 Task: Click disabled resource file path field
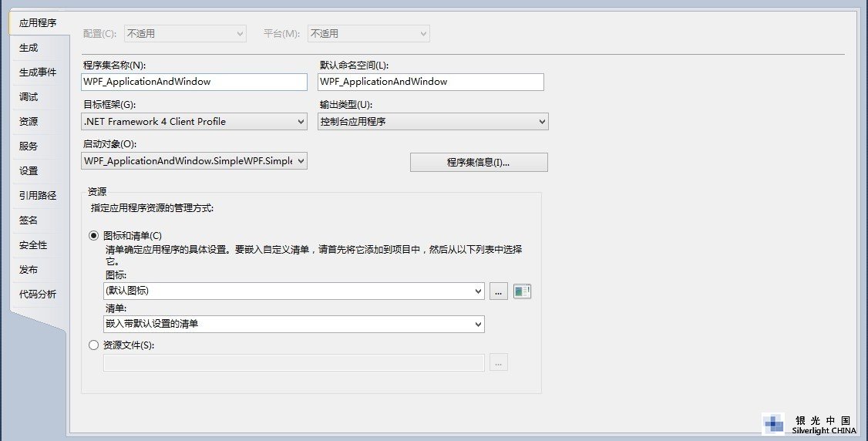[294, 363]
